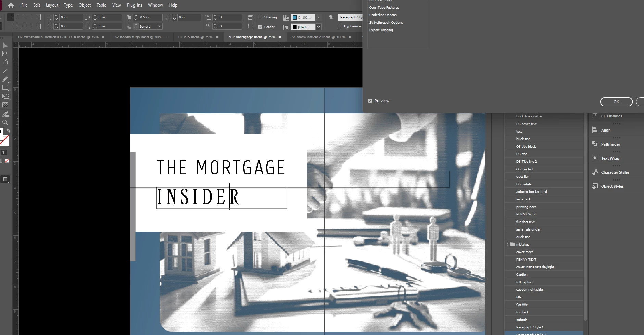Click OK in the style options dialog
The width and height of the screenshot is (644, 335).
click(x=616, y=102)
